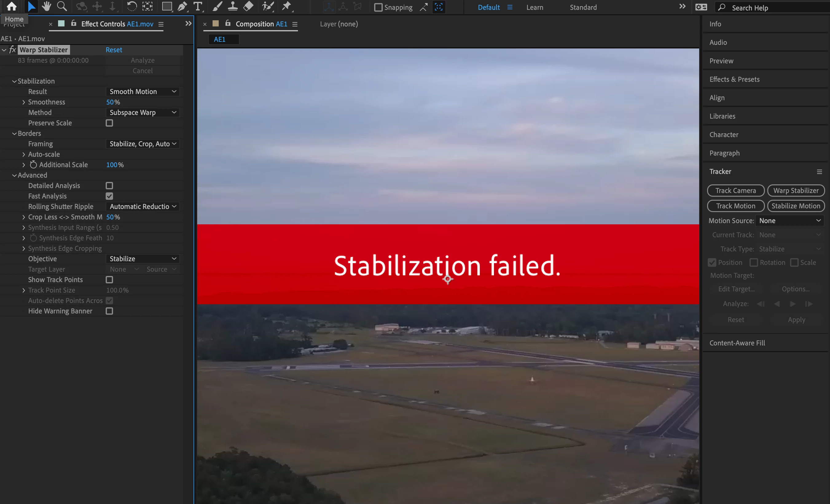Select the Puppet Pin tool
The image size is (830, 504).
(x=286, y=6)
